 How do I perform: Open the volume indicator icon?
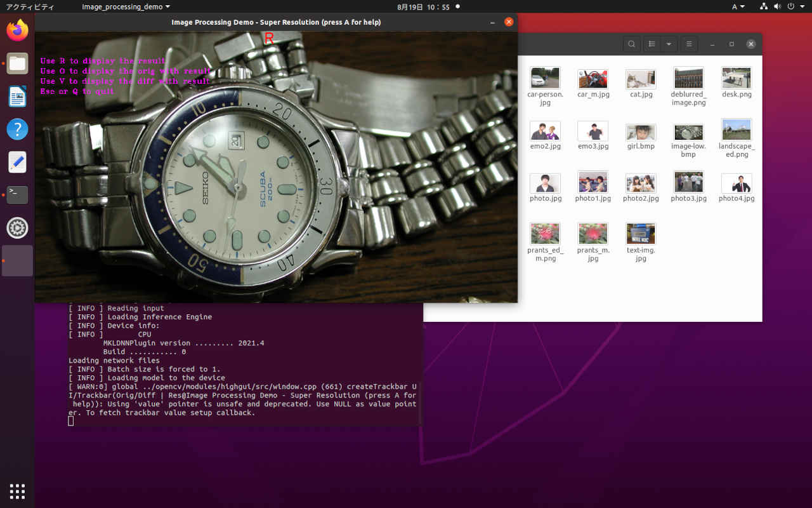777,7
